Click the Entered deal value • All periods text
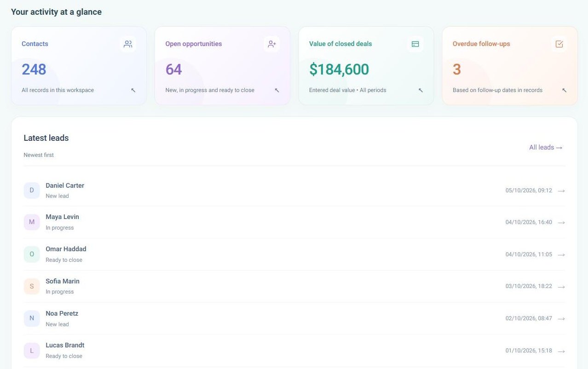Image resolution: width=588 pixels, height=369 pixels. (x=348, y=90)
